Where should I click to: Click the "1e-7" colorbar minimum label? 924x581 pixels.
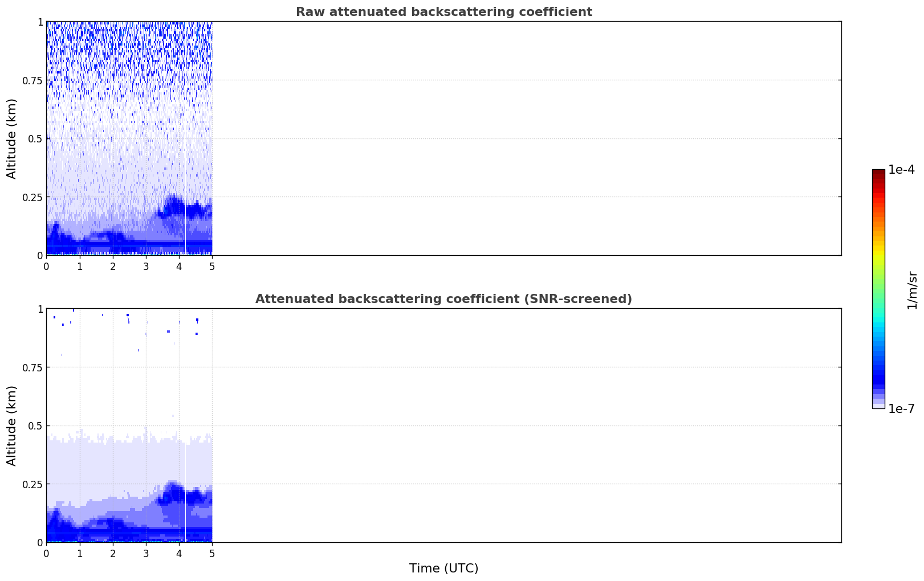(x=901, y=409)
